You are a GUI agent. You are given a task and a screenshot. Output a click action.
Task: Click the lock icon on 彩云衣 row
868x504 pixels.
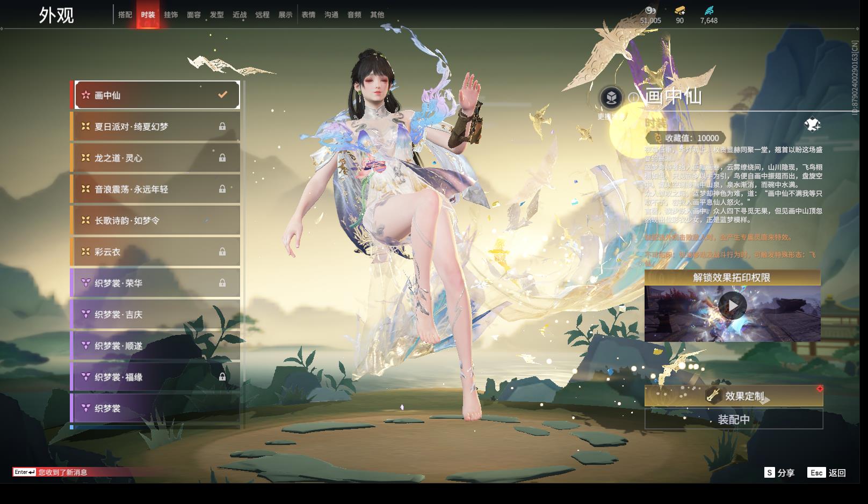tap(222, 252)
